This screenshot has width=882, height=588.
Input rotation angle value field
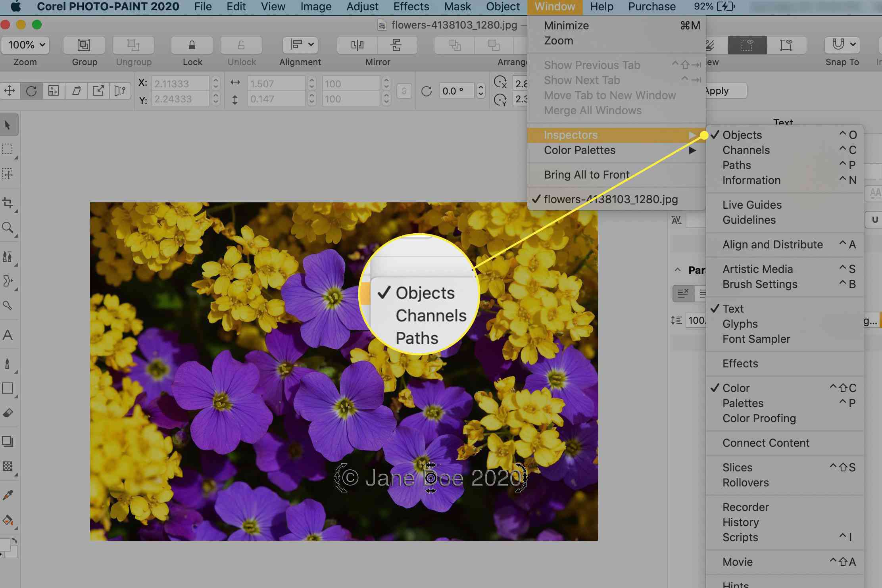(455, 90)
